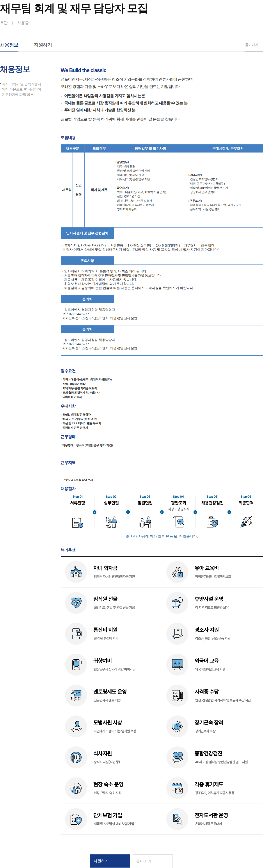Click the blue 지원하기 button at bottom
263x868 pixels.
[x=110, y=861]
